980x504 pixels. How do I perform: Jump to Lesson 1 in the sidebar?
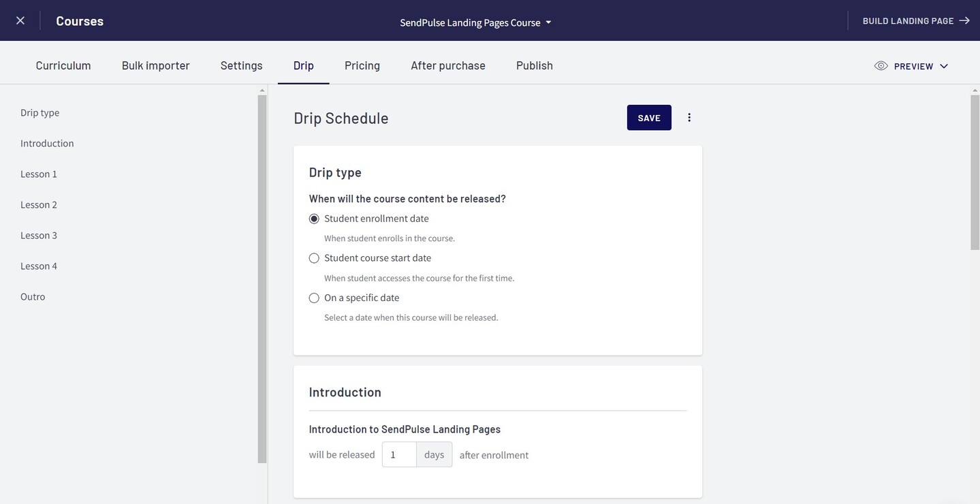point(39,174)
